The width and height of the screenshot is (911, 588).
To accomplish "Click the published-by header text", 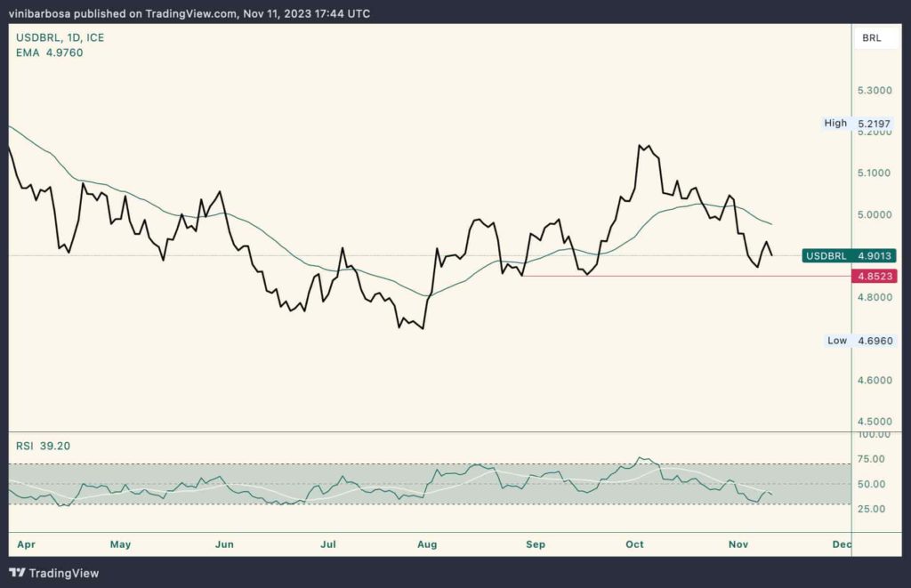I will click(x=189, y=13).
